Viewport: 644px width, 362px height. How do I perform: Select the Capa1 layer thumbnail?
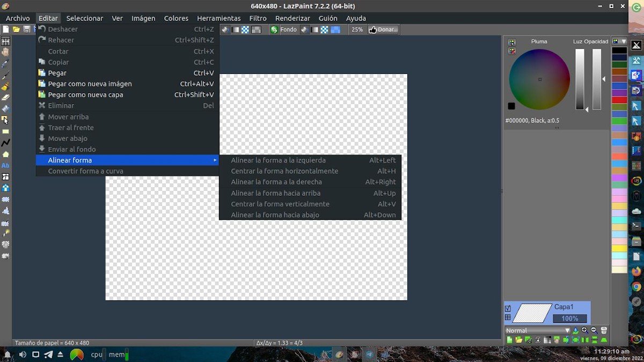[x=533, y=313]
